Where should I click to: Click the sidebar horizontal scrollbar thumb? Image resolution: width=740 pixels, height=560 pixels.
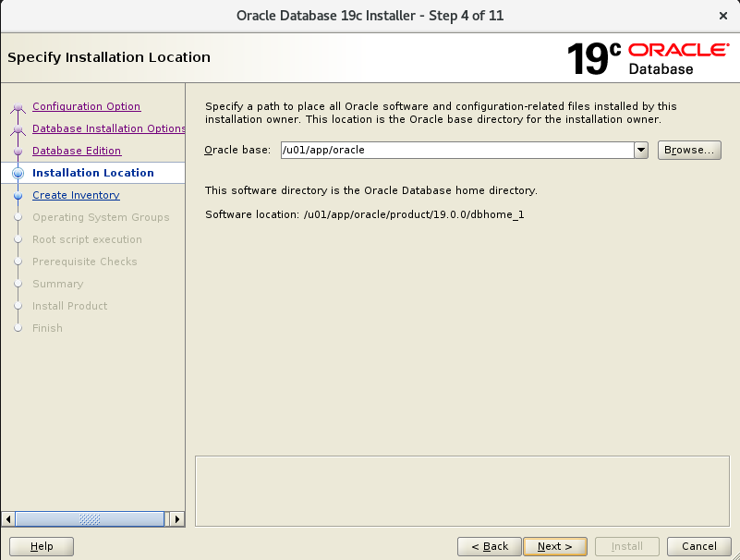90,519
